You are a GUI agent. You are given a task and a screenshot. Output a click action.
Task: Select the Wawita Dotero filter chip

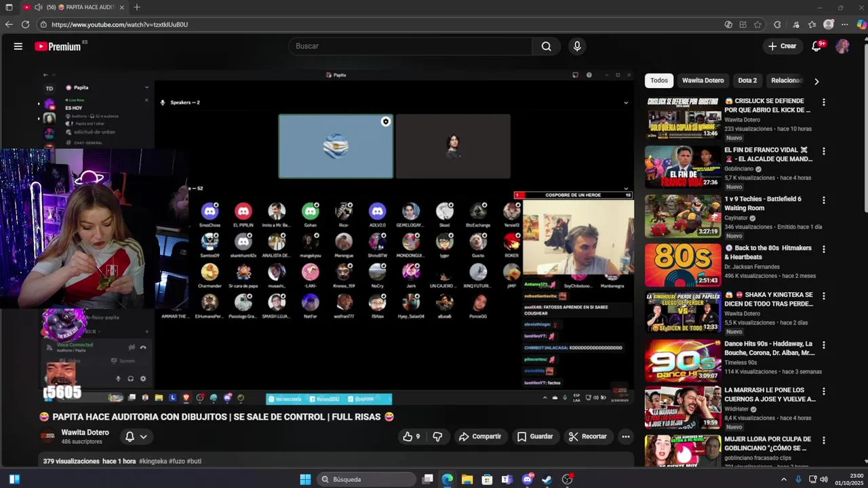[703, 81]
